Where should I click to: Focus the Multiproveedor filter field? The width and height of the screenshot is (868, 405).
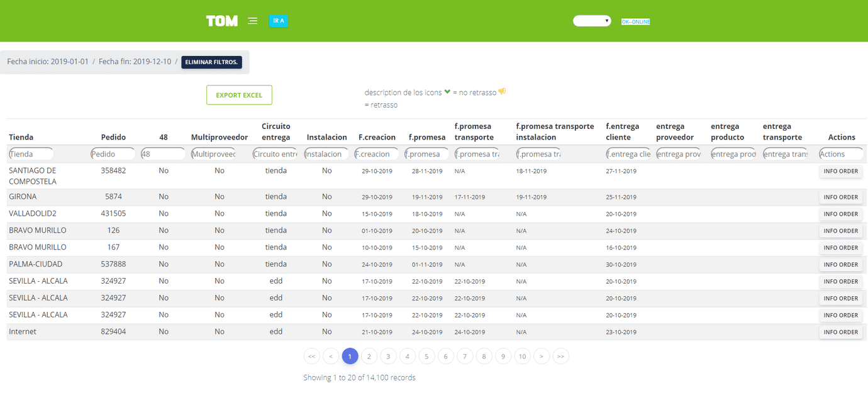click(x=213, y=154)
